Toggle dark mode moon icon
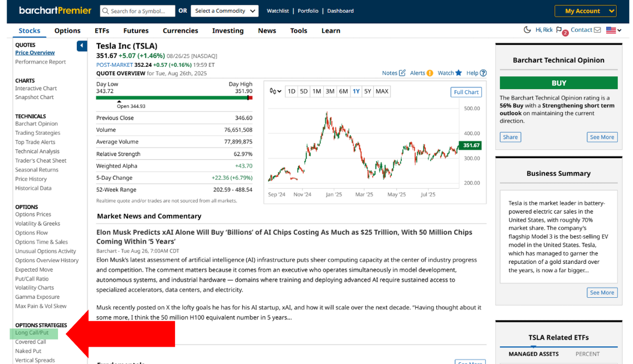This screenshot has width=633, height=364. pyautogui.click(x=527, y=30)
